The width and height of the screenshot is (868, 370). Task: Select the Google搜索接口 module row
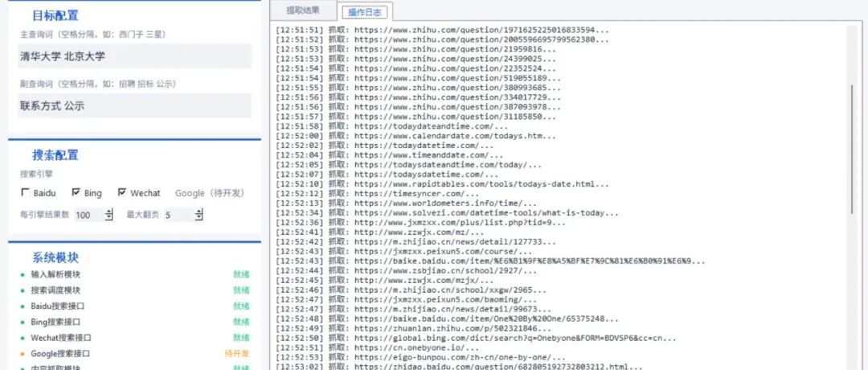pos(134,353)
